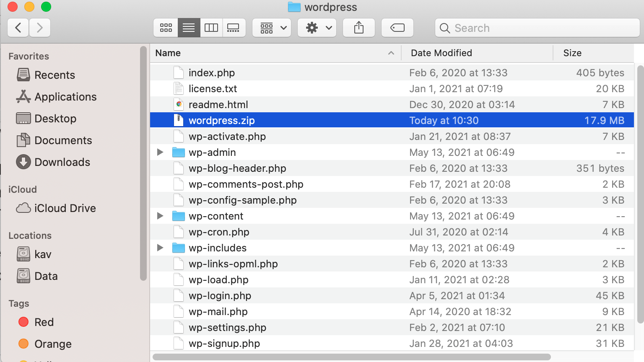The height and width of the screenshot is (362, 644).
Task: Select the wp-load.php file name
Action: [218, 280]
